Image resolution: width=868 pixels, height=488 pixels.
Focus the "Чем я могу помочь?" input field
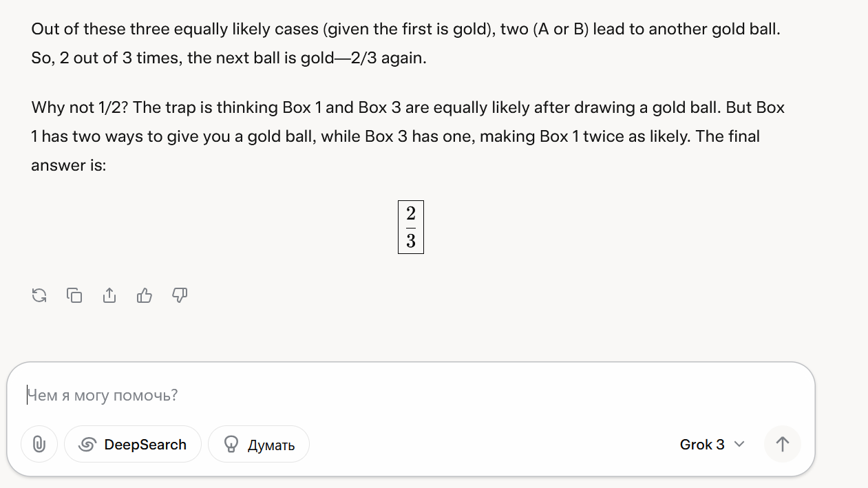coord(344,396)
